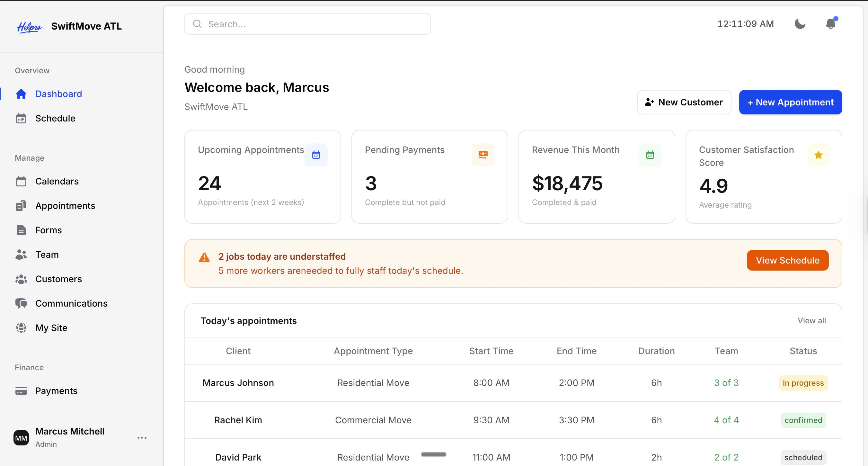The height and width of the screenshot is (466, 868).
Task: Toggle dark mode with the moon icon
Action: (x=800, y=24)
